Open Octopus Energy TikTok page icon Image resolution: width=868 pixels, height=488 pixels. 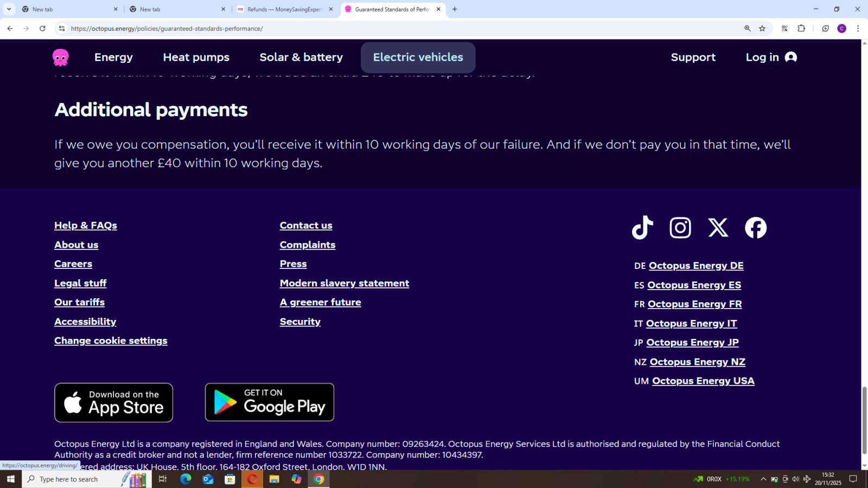(642, 228)
